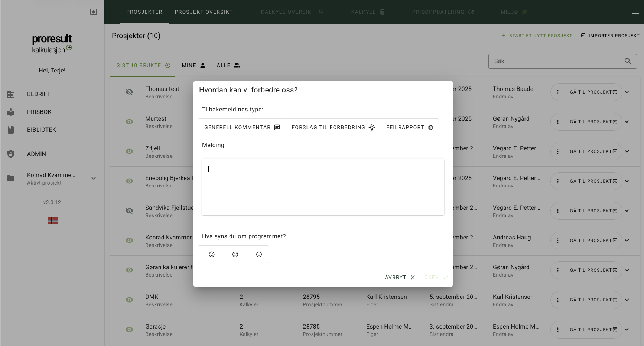
Task: Toggle visibility eye for Thomas test
Action: (129, 92)
